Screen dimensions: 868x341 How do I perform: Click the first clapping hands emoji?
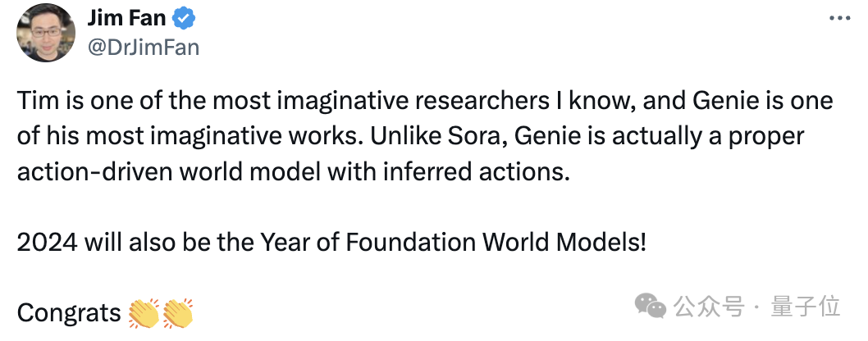144,313
